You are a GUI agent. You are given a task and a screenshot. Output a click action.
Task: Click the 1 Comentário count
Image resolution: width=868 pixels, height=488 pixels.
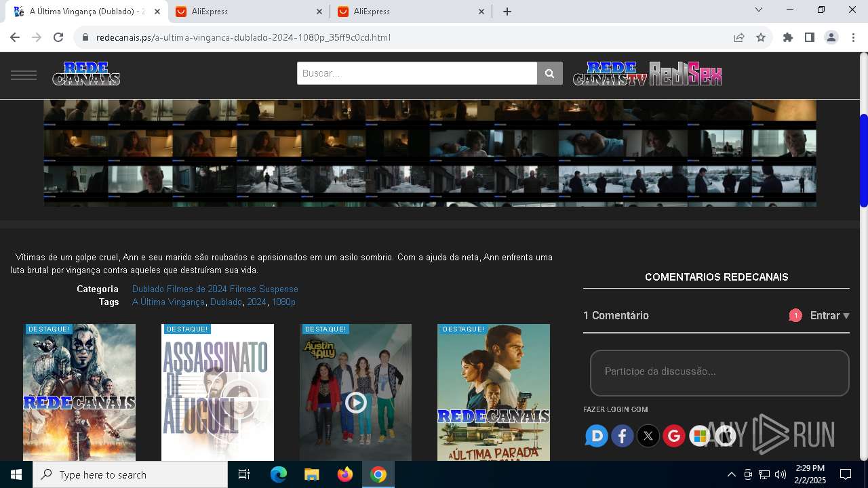[x=616, y=316]
